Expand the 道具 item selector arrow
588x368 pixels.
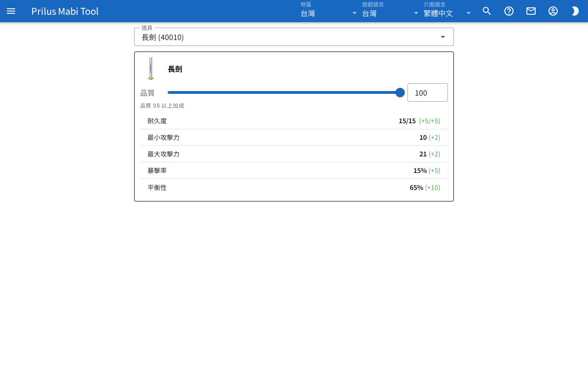click(x=443, y=37)
